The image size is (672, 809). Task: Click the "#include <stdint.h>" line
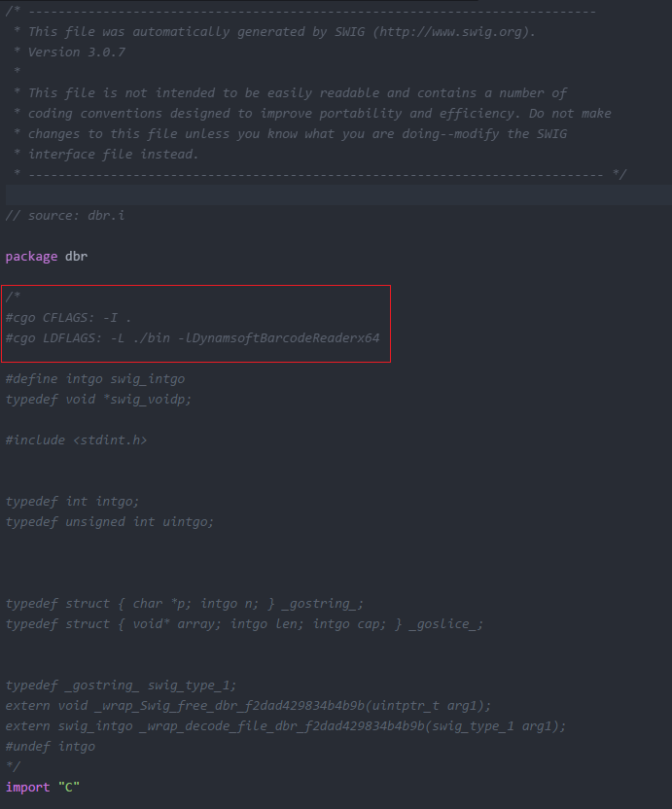coord(77,440)
